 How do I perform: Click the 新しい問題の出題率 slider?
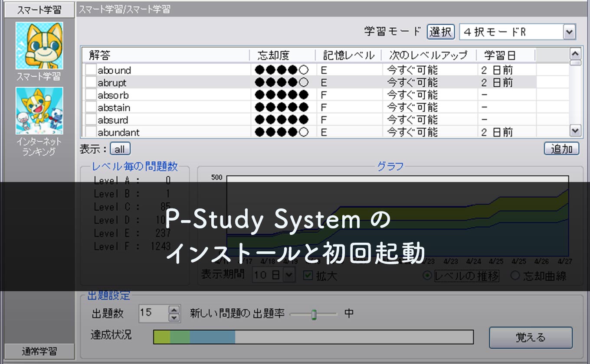click(x=314, y=314)
